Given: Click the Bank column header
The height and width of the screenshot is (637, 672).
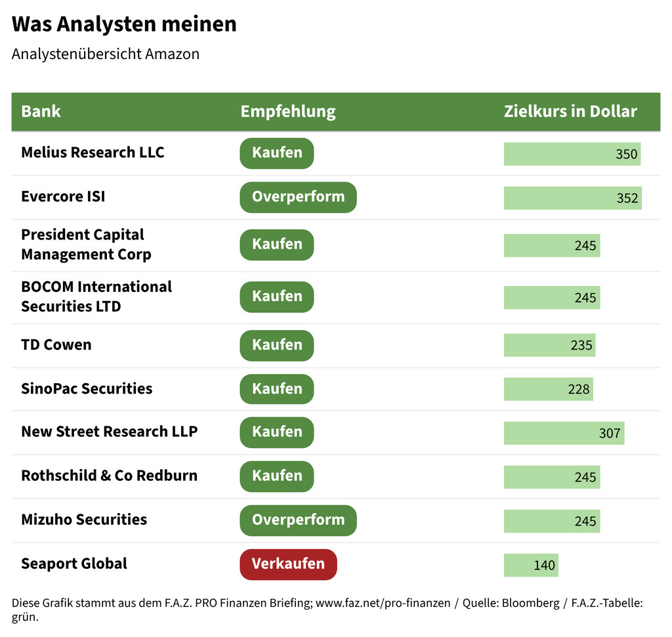Looking at the screenshot, I should click(41, 112).
